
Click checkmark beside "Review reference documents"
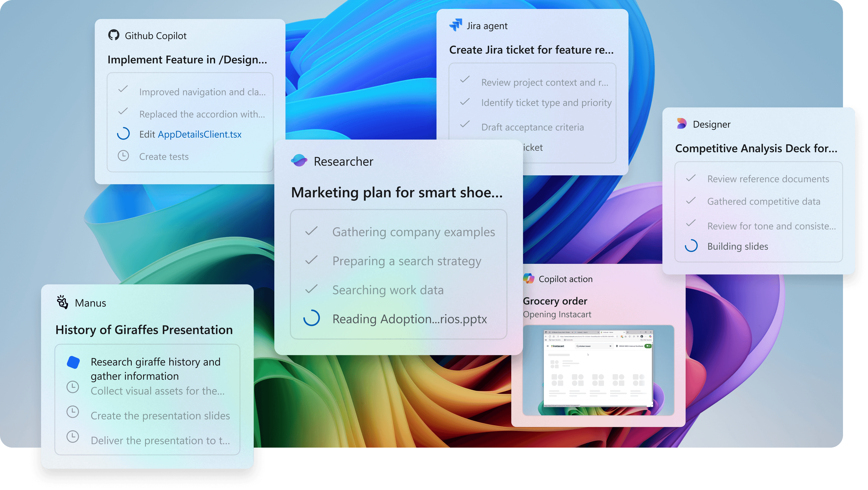pyautogui.click(x=691, y=178)
